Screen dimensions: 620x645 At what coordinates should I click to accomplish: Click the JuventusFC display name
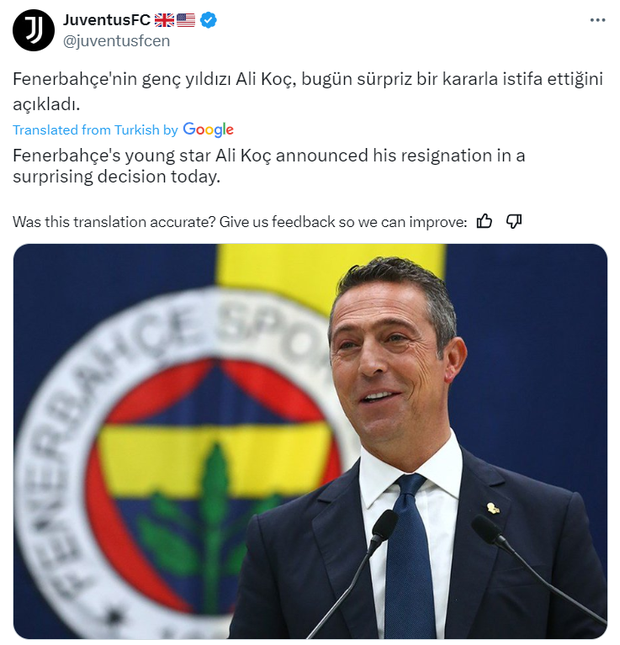107,19
